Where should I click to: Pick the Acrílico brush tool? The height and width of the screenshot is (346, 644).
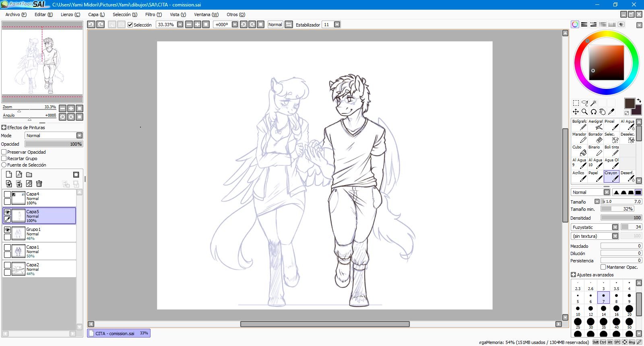(x=579, y=176)
